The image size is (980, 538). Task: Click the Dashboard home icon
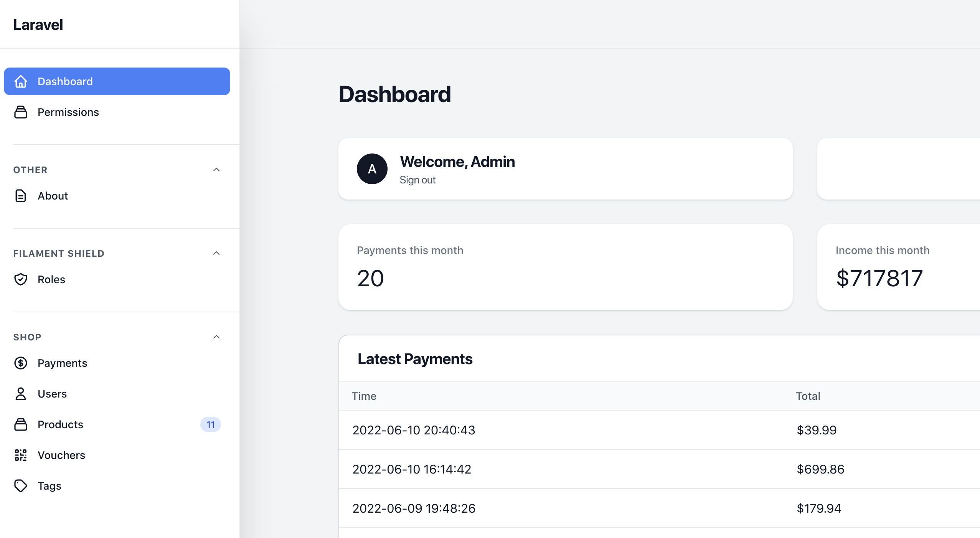[x=22, y=81]
